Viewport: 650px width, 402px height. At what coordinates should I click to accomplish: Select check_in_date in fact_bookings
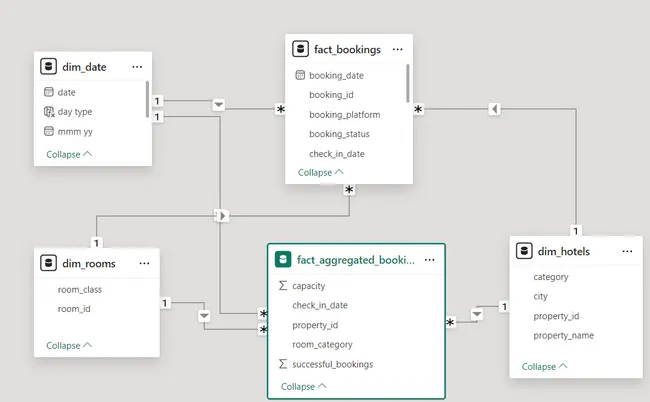click(337, 154)
